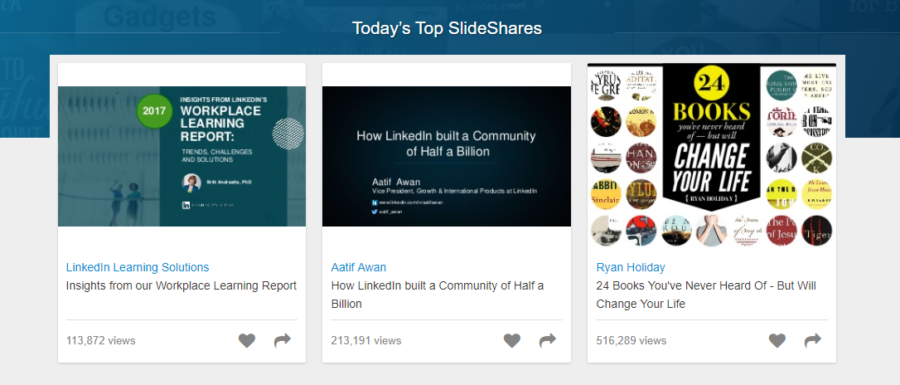
Task: Like the Workplace Learning Report slideshare
Action: pyautogui.click(x=247, y=341)
